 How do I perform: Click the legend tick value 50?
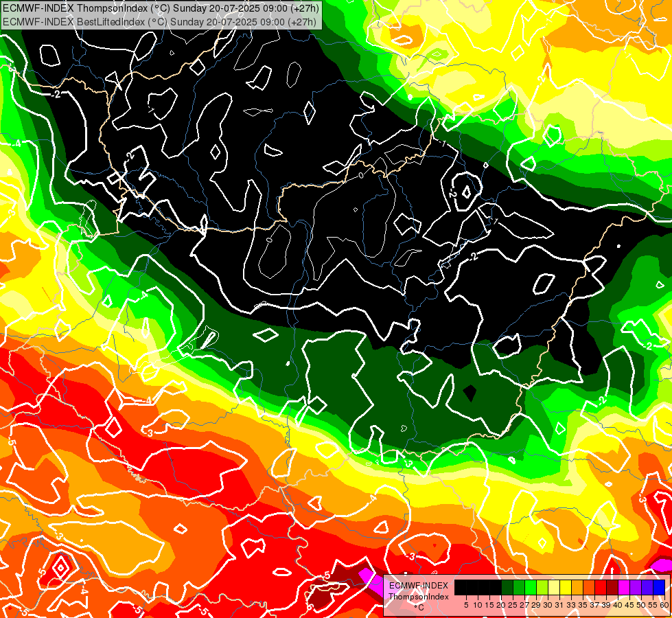tap(642, 605)
